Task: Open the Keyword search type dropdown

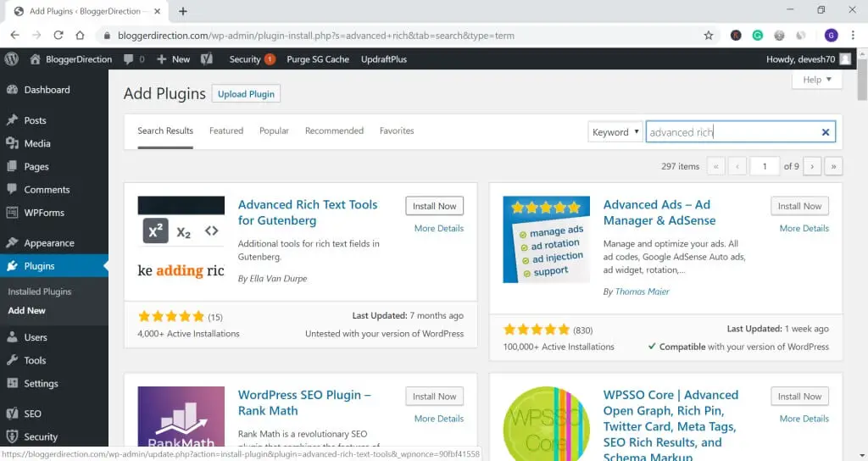Action: (x=615, y=132)
